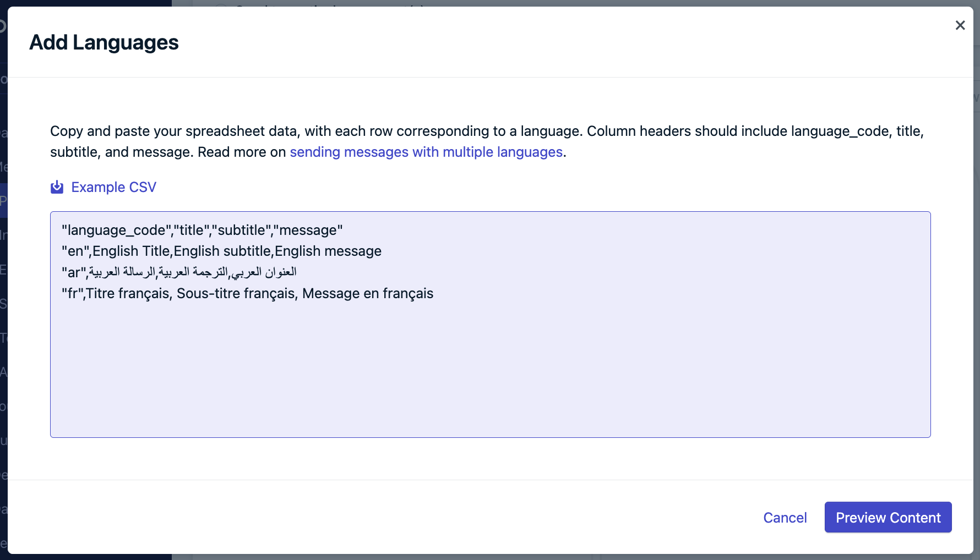Place cursor on "Sous-titre français" text

click(x=236, y=294)
